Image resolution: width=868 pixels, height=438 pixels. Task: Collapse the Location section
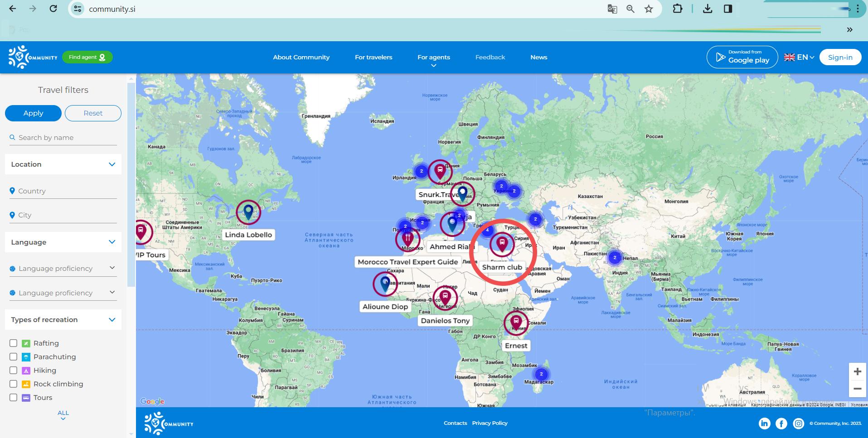point(63,164)
